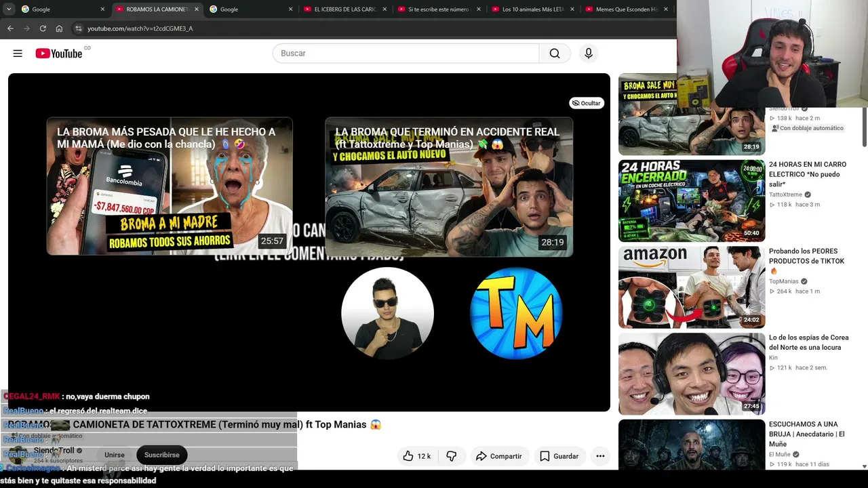Click the Buscar search field
Image resolution: width=868 pixels, height=488 pixels.
click(x=406, y=54)
